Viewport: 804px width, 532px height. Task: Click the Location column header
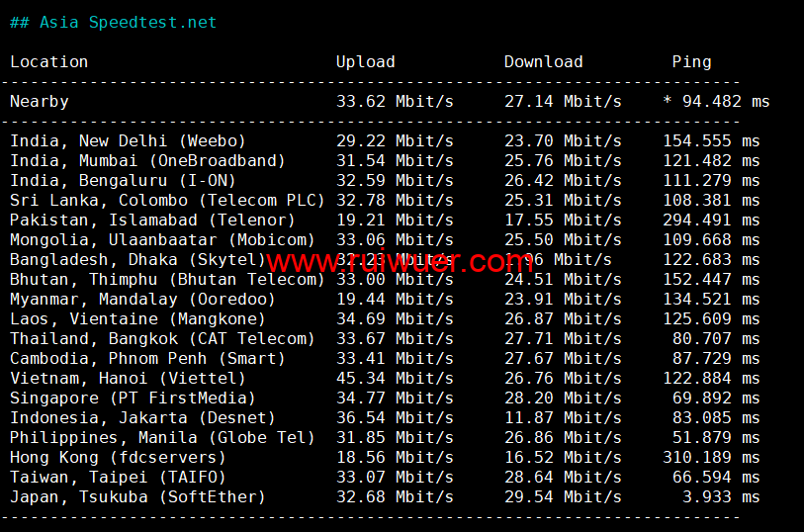(48, 61)
